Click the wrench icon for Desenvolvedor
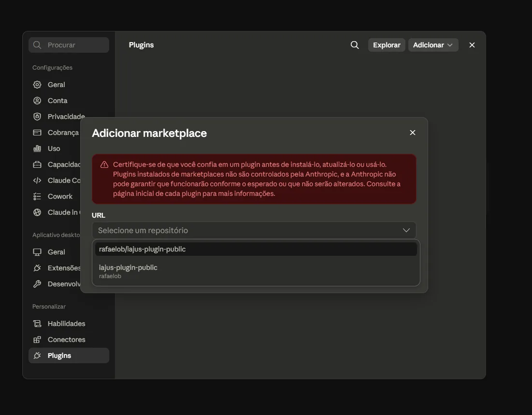The image size is (532, 415). tap(37, 284)
